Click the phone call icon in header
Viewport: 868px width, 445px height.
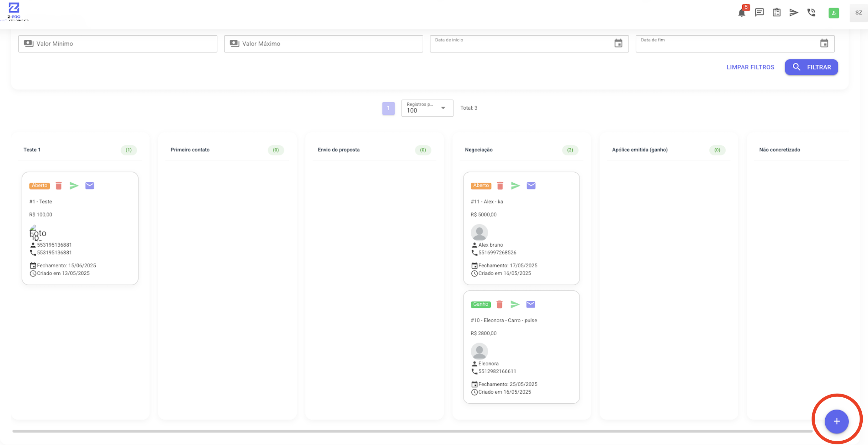[x=811, y=13]
